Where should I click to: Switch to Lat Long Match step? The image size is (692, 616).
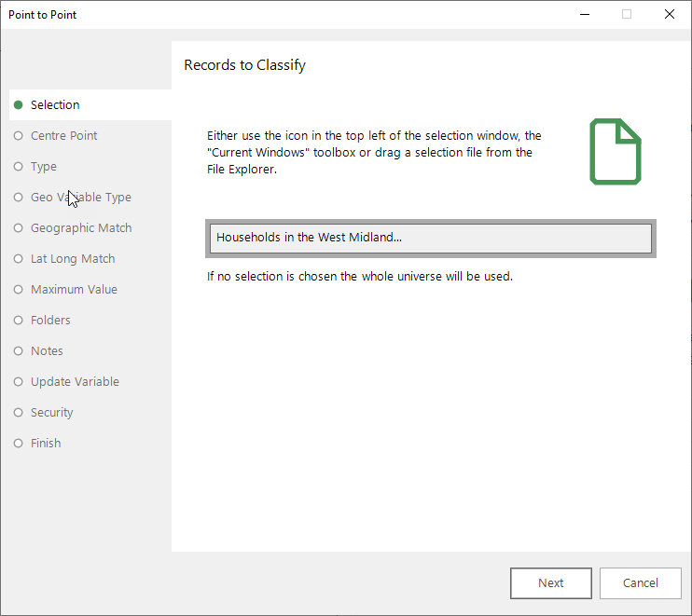(73, 259)
